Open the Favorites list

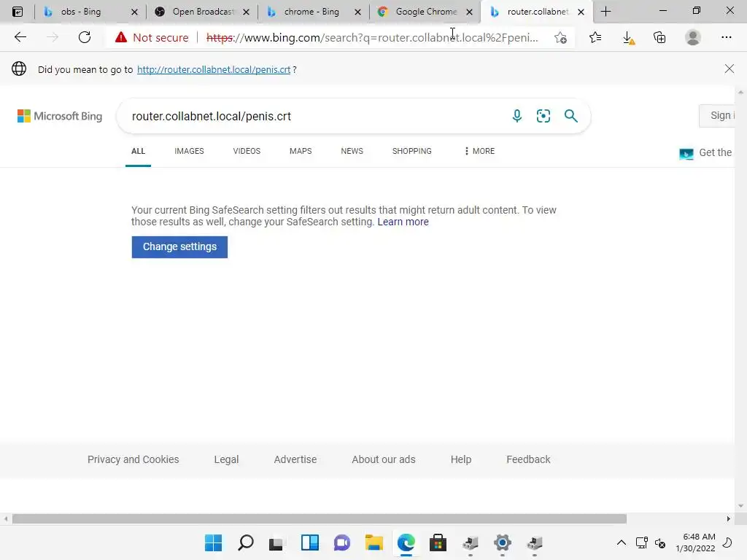595,37
